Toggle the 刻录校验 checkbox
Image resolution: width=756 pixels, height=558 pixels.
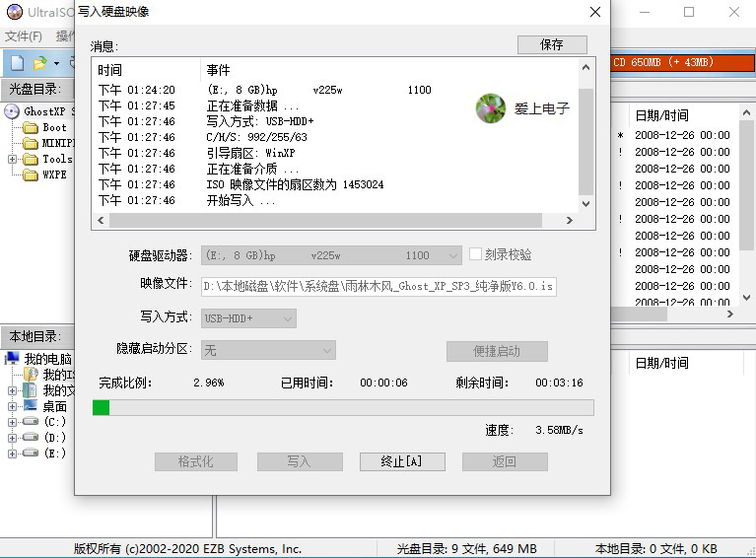point(475,254)
